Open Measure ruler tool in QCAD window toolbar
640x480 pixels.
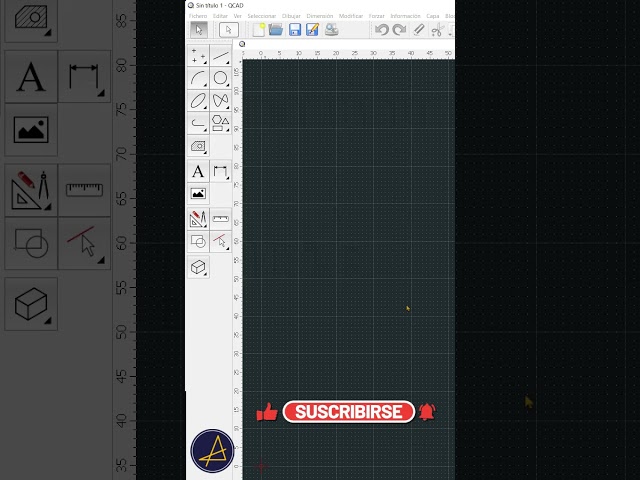coord(220,219)
